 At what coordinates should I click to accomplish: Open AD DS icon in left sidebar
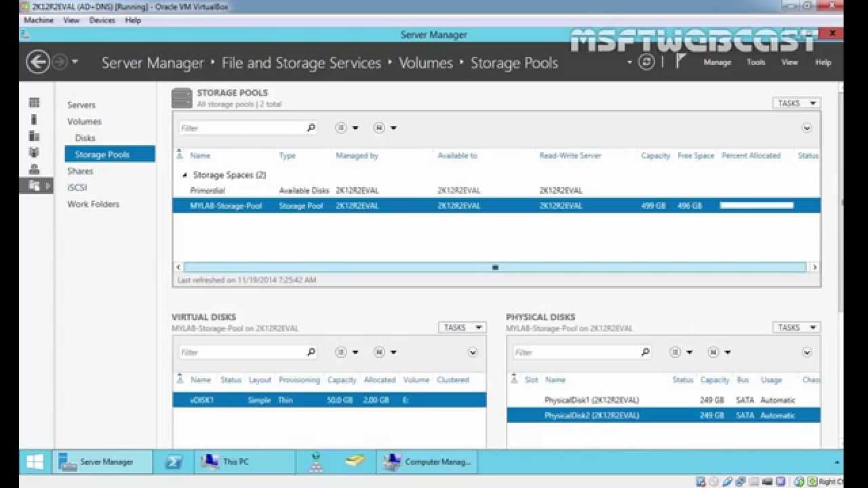[34, 152]
